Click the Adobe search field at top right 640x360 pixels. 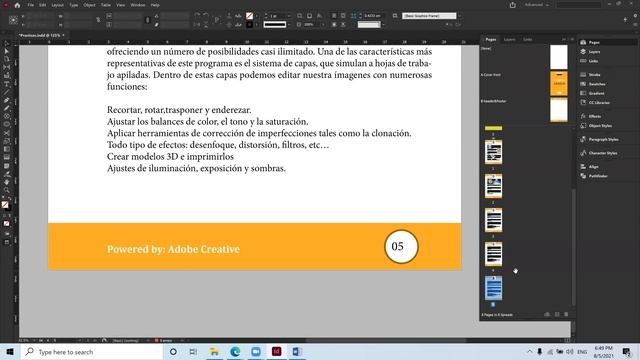[x=579, y=5]
